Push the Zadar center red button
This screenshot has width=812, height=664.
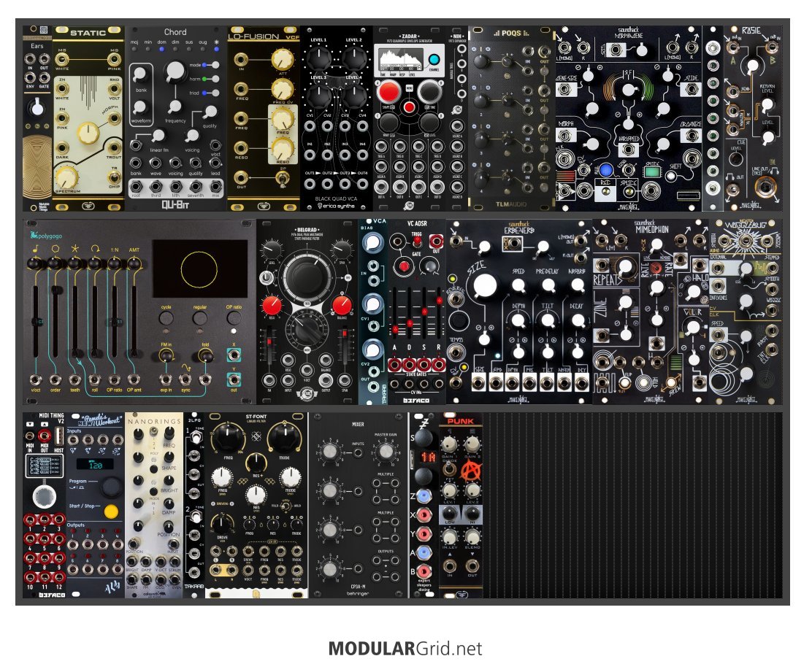[409, 108]
